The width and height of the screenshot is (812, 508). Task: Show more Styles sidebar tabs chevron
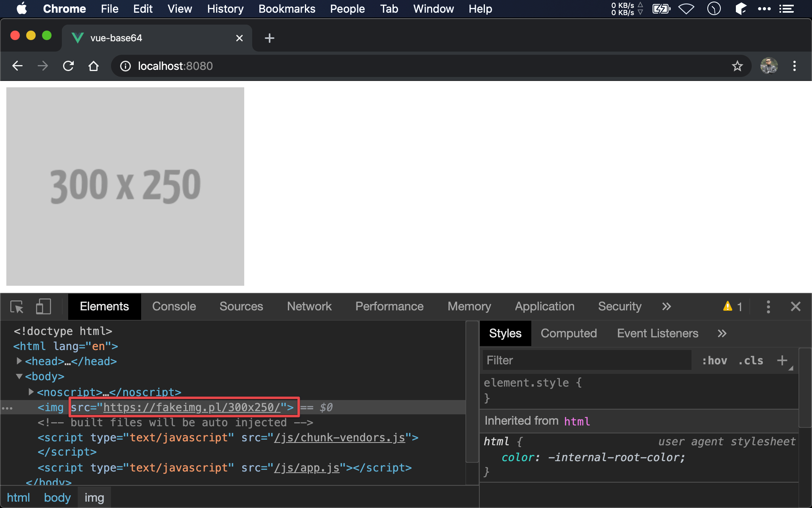(x=722, y=333)
